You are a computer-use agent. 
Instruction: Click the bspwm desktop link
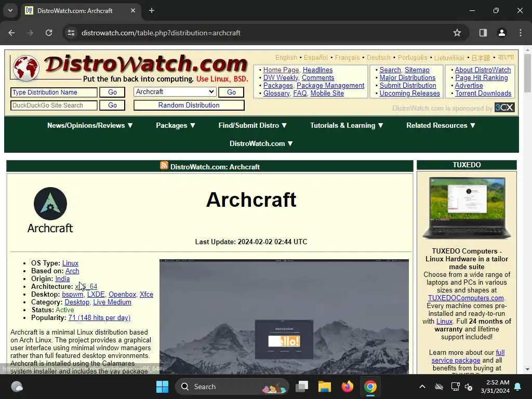pyautogui.click(x=72, y=295)
